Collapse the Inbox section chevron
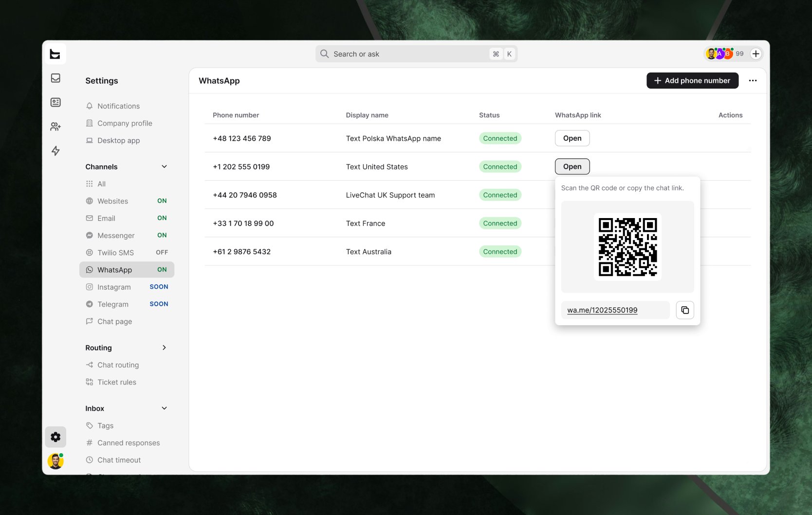The width and height of the screenshot is (812, 515). 164,408
